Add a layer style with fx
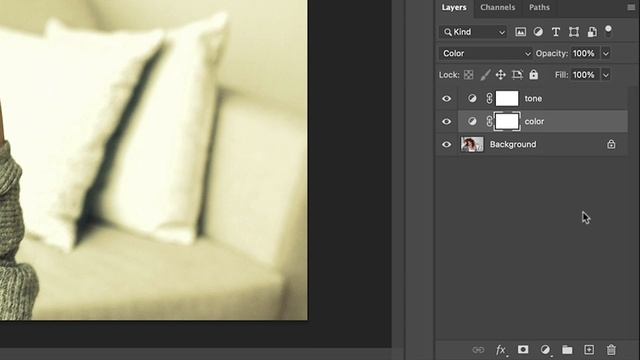The image size is (640, 360). tap(501, 350)
